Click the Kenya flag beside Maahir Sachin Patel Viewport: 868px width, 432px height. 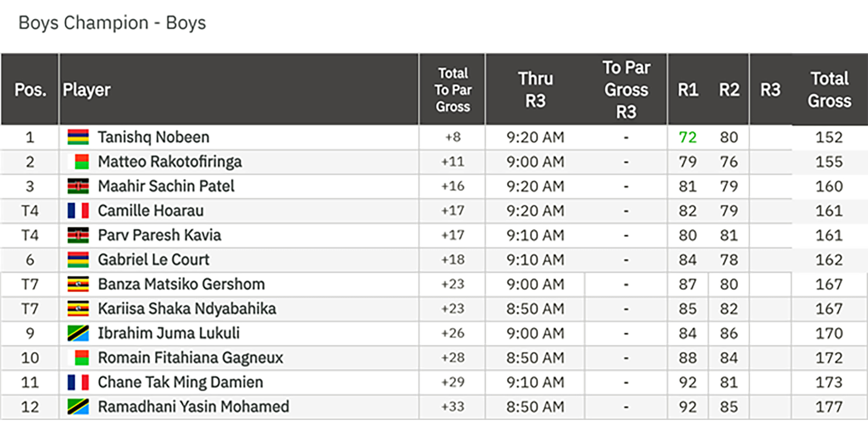click(78, 186)
